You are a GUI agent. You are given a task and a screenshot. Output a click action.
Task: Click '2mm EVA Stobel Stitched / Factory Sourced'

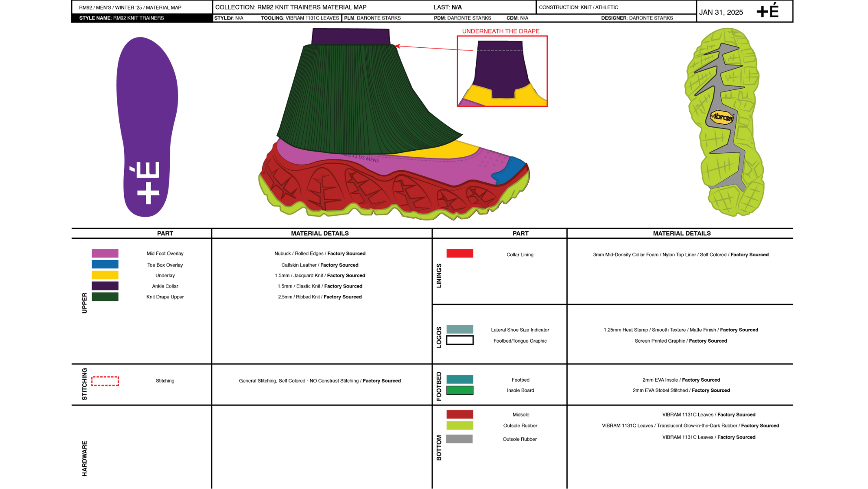coord(681,390)
